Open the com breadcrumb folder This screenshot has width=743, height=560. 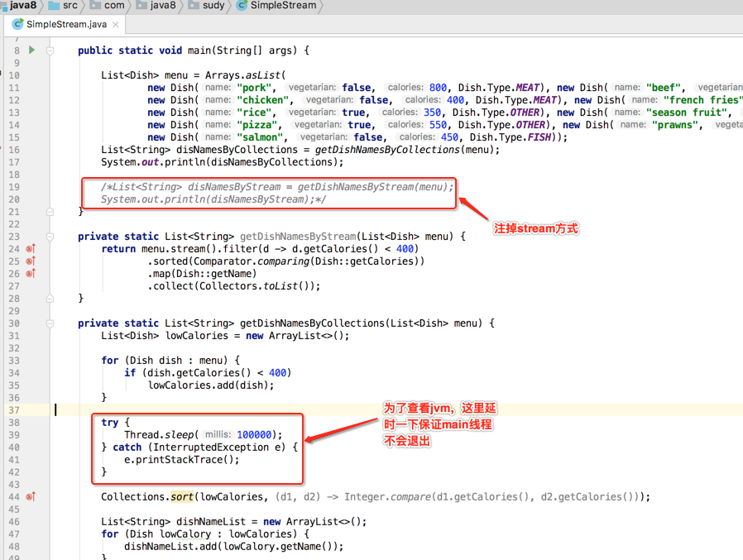[108, 5]
